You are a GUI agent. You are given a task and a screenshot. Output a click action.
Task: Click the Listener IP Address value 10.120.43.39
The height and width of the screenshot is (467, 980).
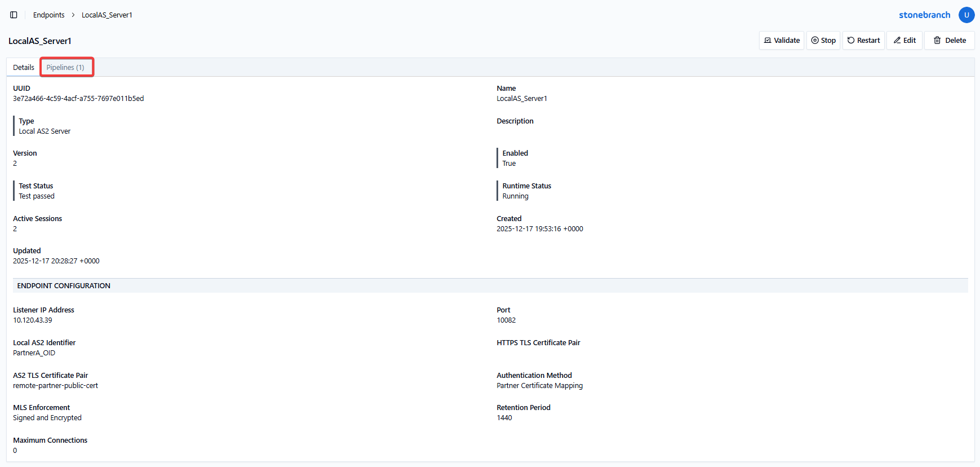pyautogui.click(x=33, y=320)
